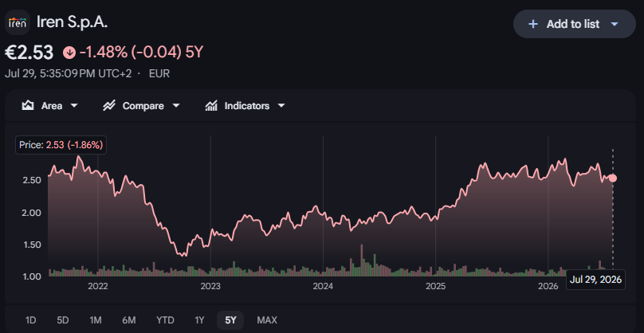644x333 pixels.
Task: Click the 2024 x-axis year label
Action: (x=323, y=286)
